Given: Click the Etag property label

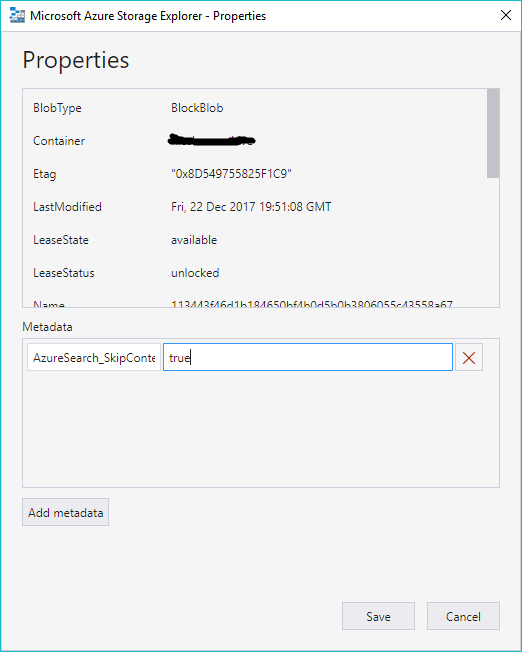Looking at the screenshot, I should point(45,174).
